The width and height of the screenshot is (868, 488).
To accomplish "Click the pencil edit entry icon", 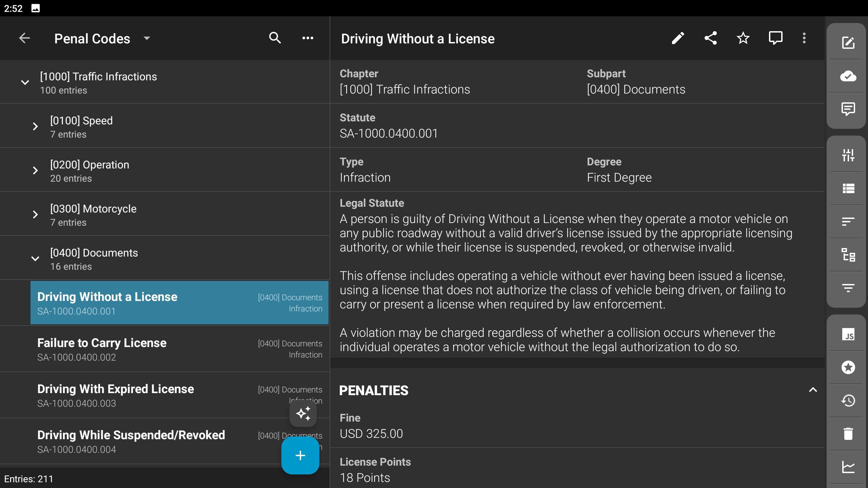I will pyautogui.click(x=678, y=38).
